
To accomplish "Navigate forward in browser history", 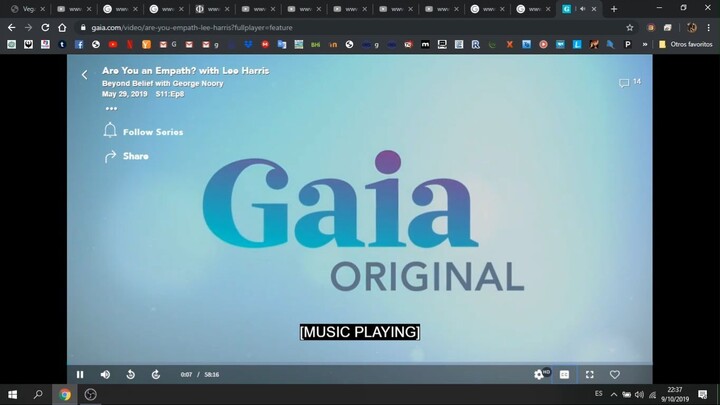I will pos(28,28).
